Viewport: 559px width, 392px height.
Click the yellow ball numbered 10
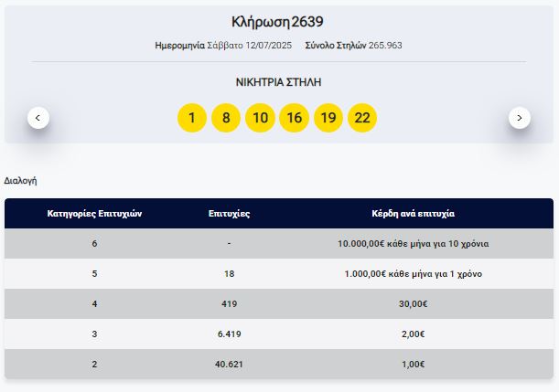(x=260, y=118)
